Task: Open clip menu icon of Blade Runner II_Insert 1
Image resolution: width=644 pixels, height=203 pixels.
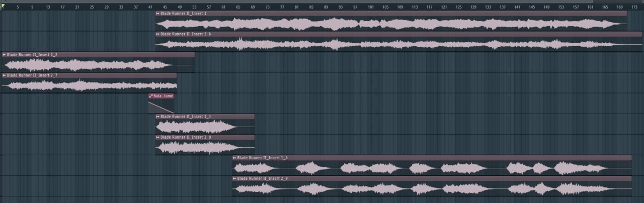Action: pos(158,13)
